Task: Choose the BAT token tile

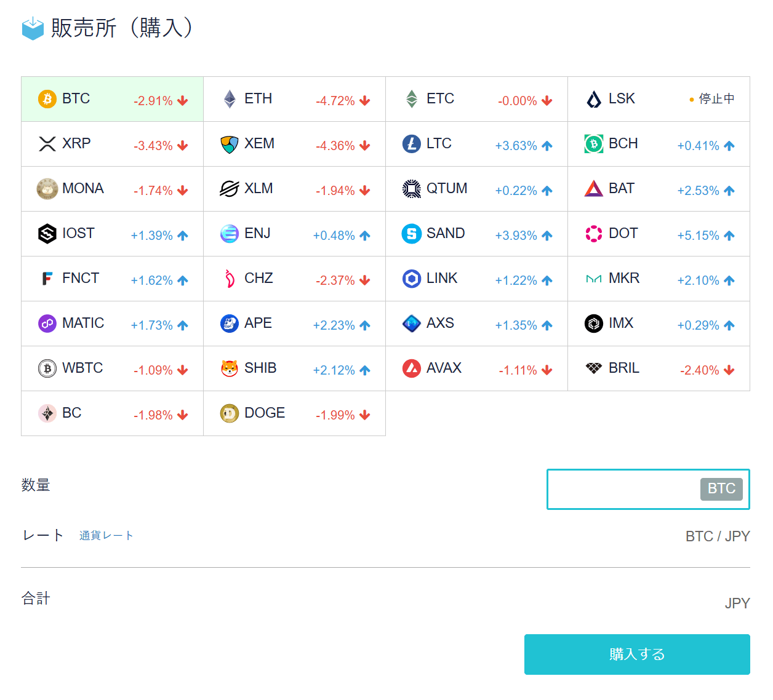Action: coord(659,189)
